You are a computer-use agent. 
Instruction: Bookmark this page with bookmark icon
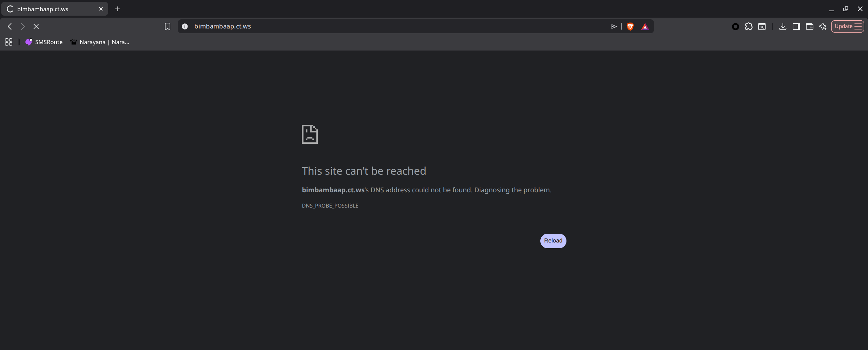[x=168, y=26]
